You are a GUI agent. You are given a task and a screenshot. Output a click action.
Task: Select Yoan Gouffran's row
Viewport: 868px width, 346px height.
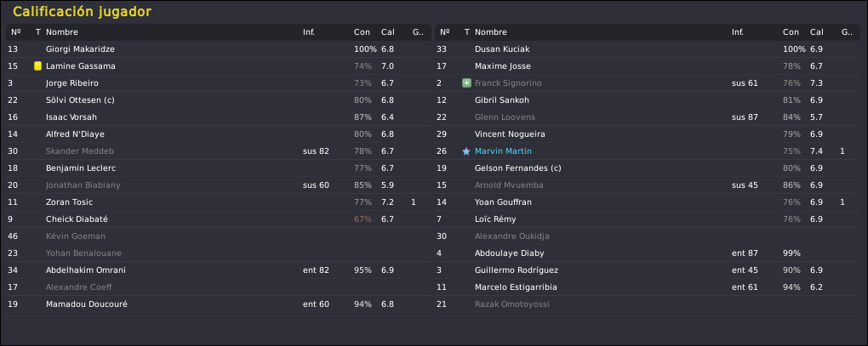(x=648, y=202)
